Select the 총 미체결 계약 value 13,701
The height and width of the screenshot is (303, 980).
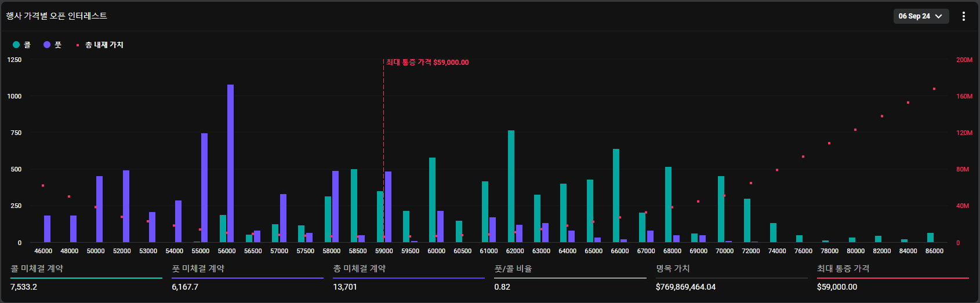(345, 287)
